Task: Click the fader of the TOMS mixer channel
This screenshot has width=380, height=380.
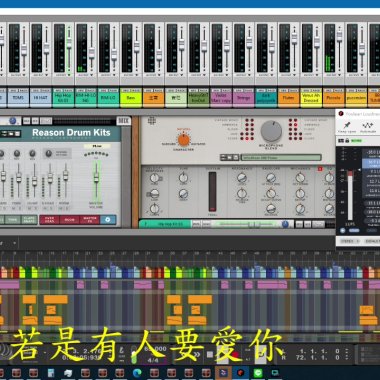Action: 24,49
